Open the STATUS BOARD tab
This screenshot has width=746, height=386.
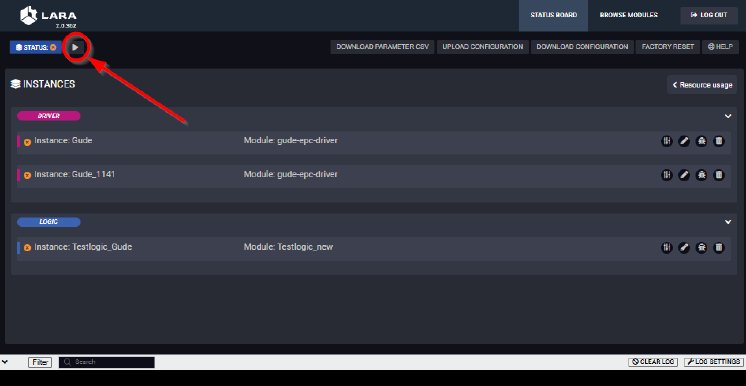[553, 15]
